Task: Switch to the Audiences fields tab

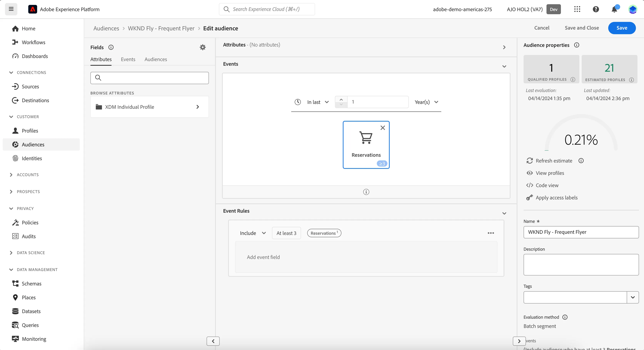Action: click(x=155, y=59)
